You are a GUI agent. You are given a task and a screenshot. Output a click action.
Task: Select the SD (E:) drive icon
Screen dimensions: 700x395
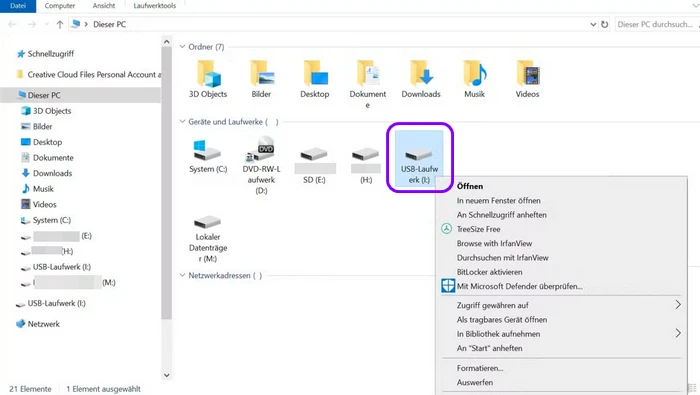[x=313, y=155]
